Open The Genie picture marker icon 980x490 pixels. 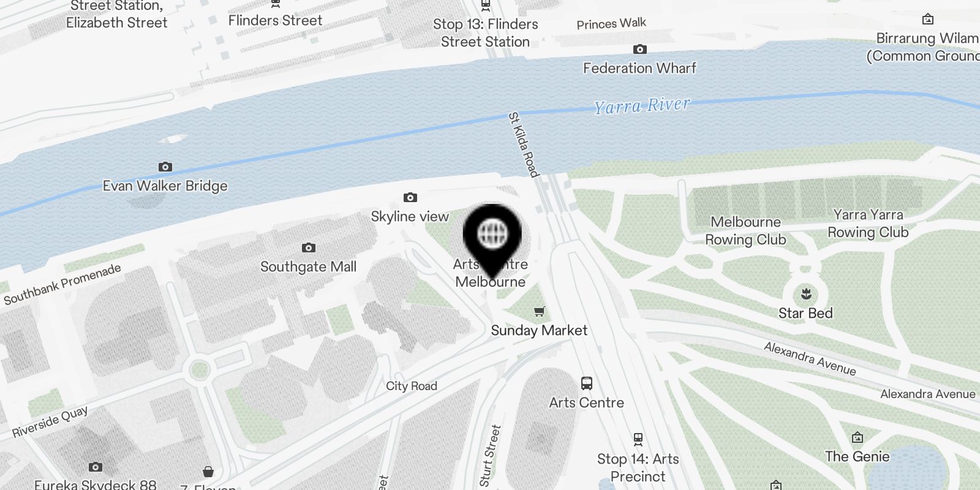pyautogui.click(x=857, y=437)
